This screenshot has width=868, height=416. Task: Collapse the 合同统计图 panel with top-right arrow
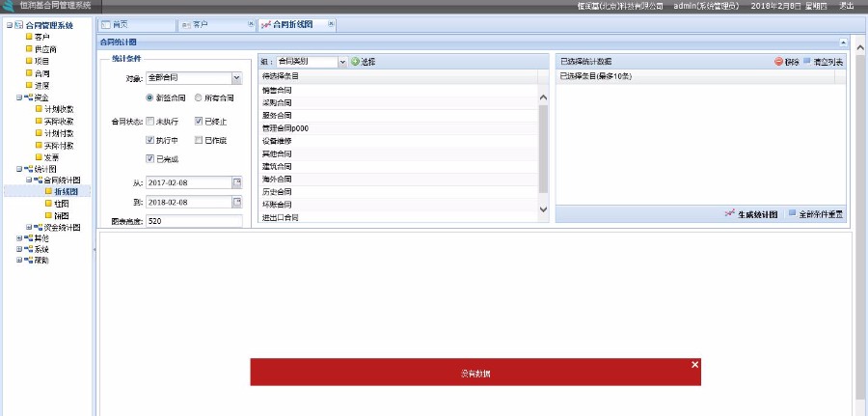click(843, 42)
